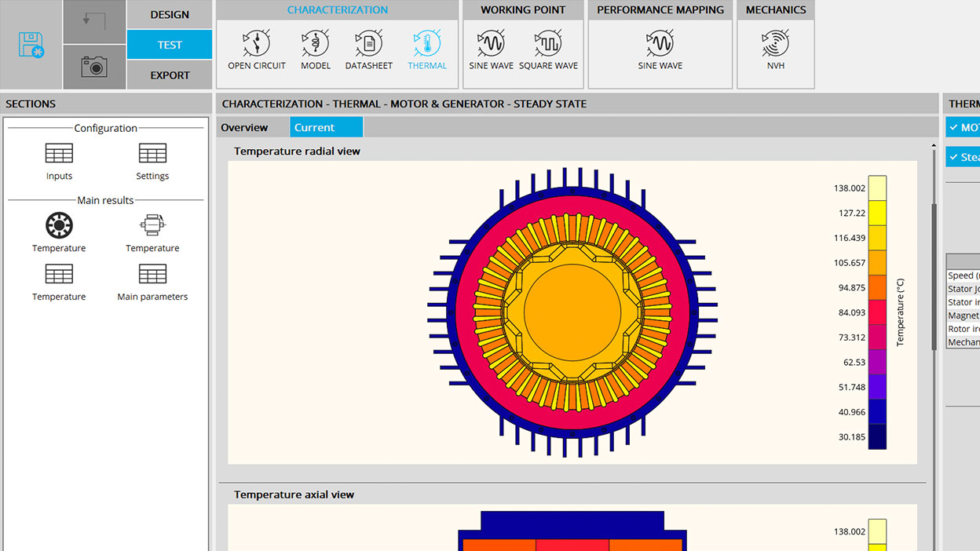This screenshot has width=980, height=551.
Task: Click the 138.002 legend color swatch
Action: pos(877,188)
